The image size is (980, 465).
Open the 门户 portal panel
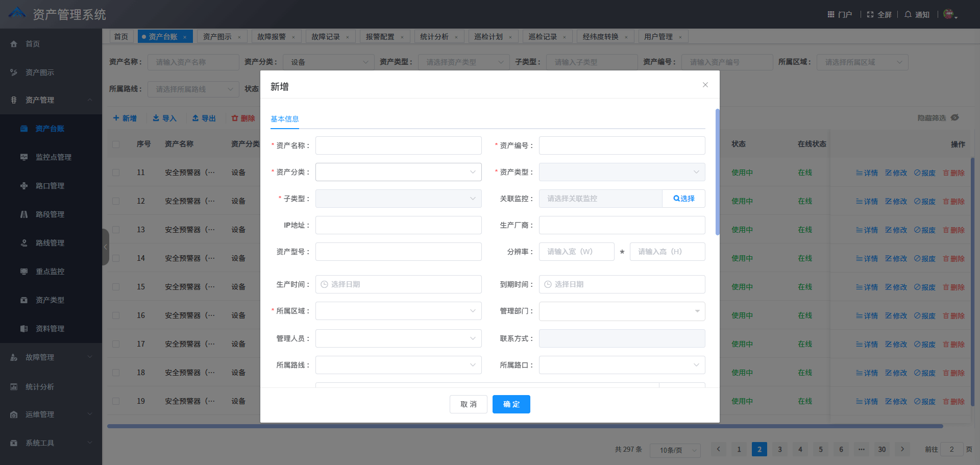[840, 14]
